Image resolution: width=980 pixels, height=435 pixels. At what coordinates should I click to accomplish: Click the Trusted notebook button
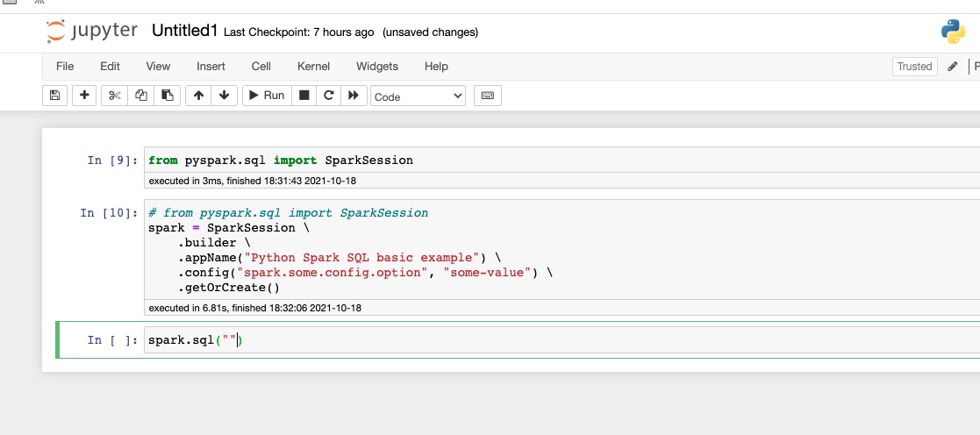click(914, 67)
